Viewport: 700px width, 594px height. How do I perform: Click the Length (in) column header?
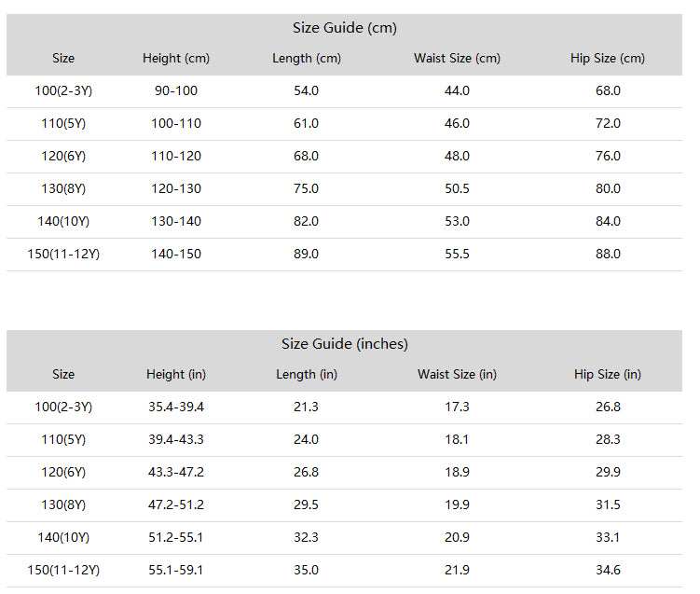(307, 374)
